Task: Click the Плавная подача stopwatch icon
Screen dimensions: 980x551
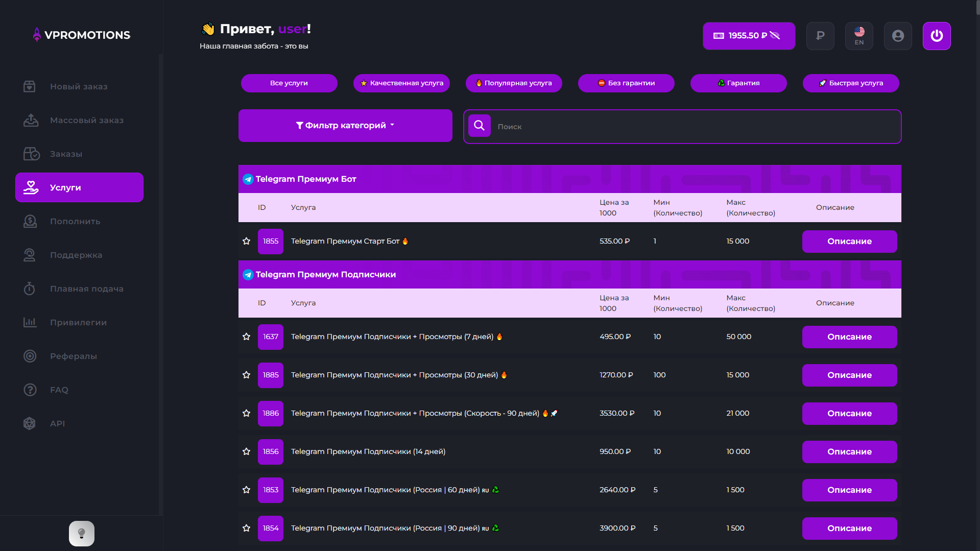Action: [x=30, y=289]
